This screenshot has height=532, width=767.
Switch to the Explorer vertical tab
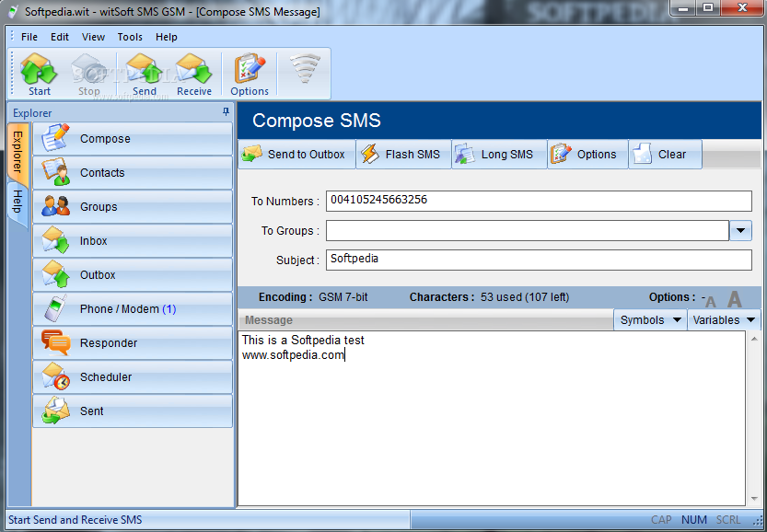click(x=17, y=152)
